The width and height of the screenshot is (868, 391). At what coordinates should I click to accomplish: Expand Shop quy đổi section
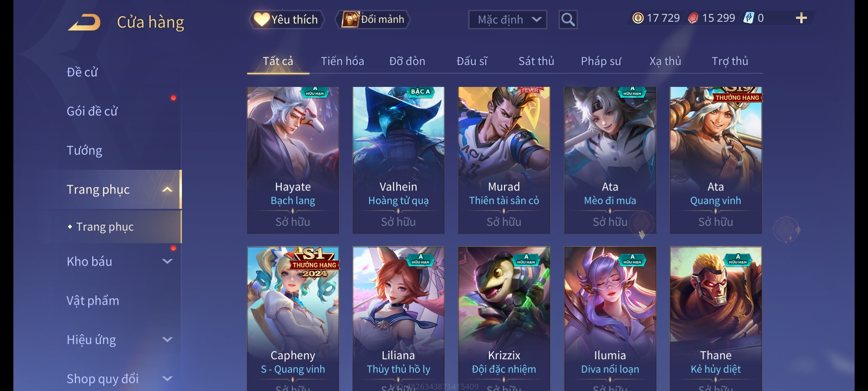167,378
